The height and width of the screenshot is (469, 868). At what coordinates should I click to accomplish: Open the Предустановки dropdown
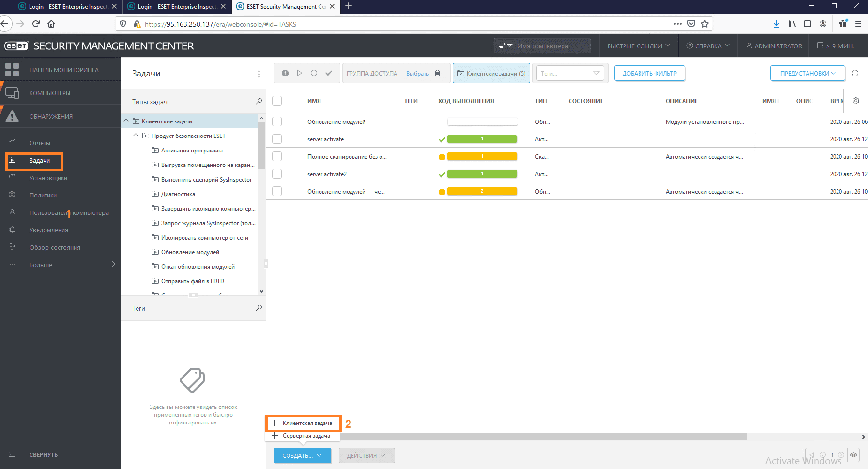click(x=807, y=73)
